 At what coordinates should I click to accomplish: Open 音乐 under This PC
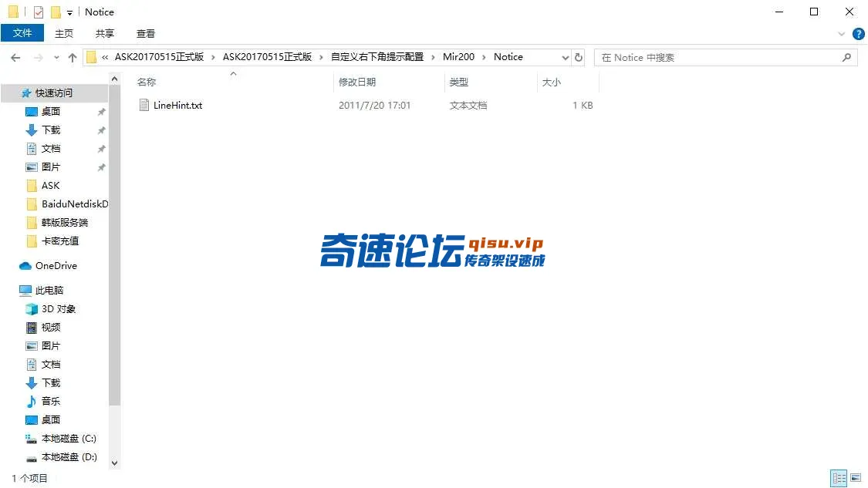(x=51, y=402)
